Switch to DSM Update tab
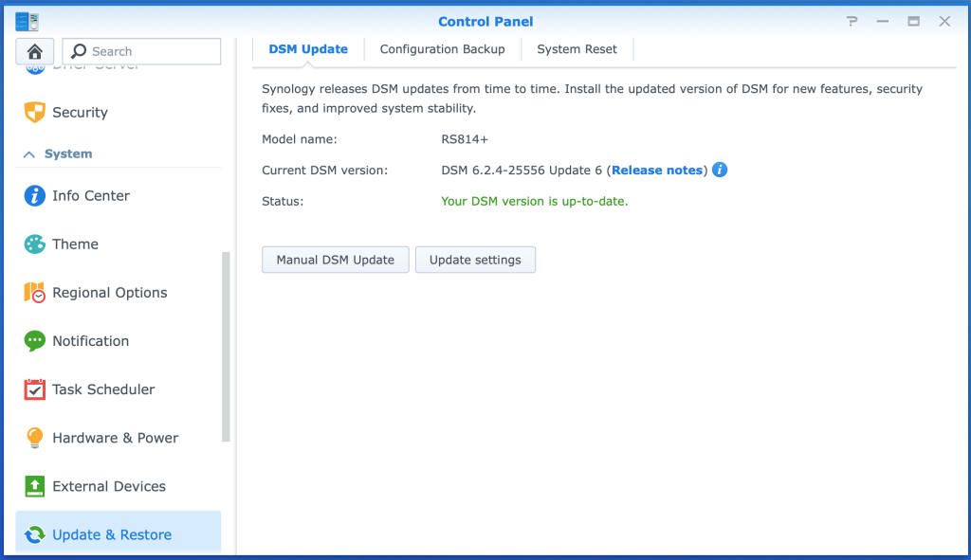 308,49
